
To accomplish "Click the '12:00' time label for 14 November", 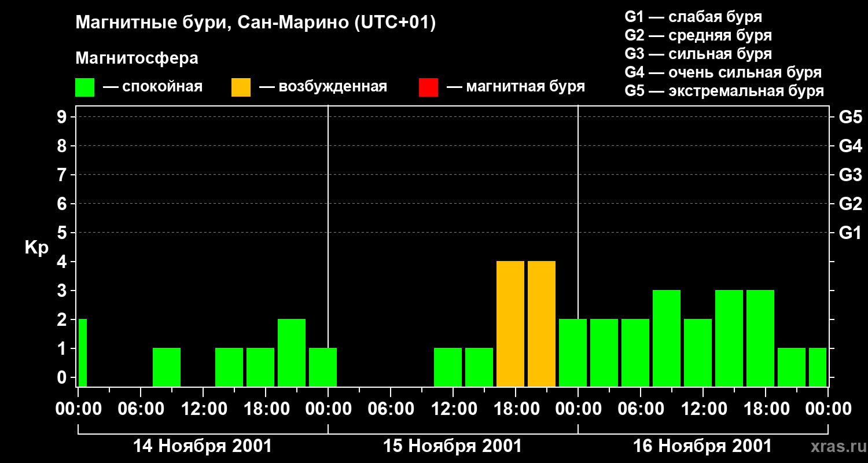I will pyautogui.click(x=203, y=409).
